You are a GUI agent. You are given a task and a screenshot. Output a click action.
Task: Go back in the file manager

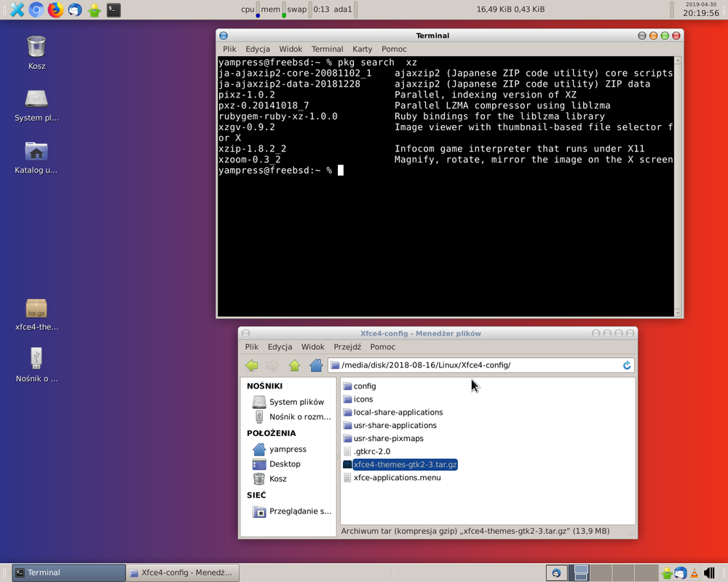252,365
